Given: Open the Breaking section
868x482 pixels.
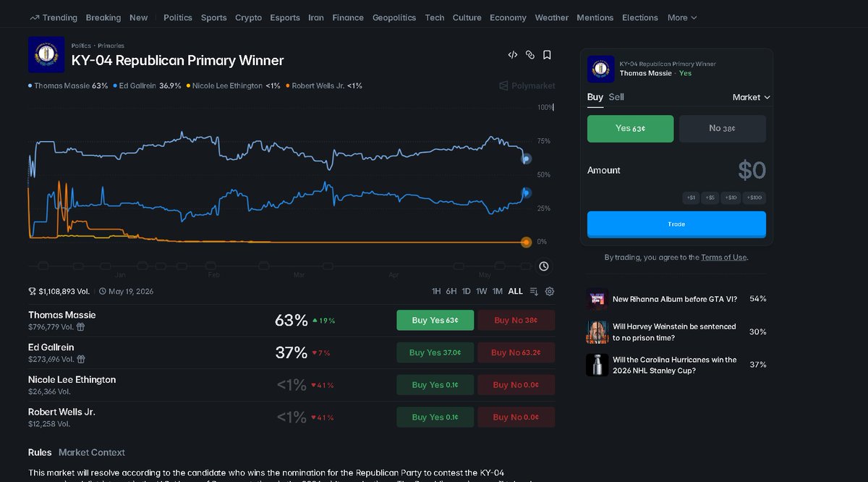Looking at the screenshot, I should click(103, 17).
